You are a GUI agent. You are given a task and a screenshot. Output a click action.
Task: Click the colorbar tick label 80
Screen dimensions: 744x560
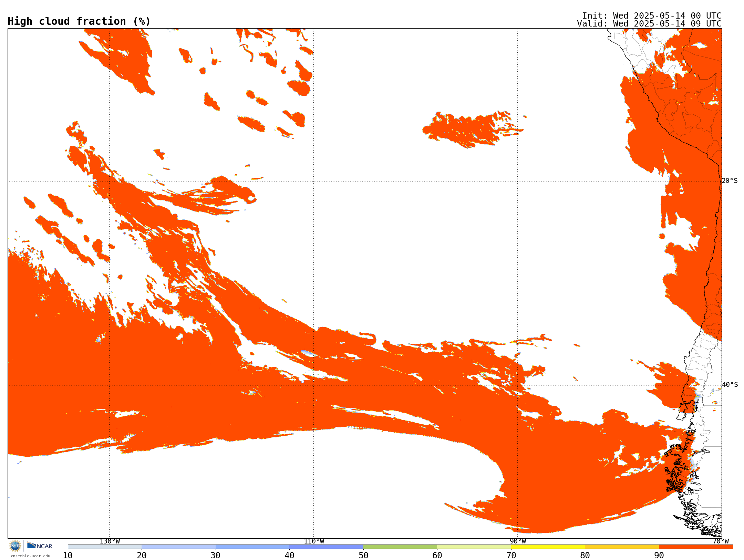pos(585,556)
